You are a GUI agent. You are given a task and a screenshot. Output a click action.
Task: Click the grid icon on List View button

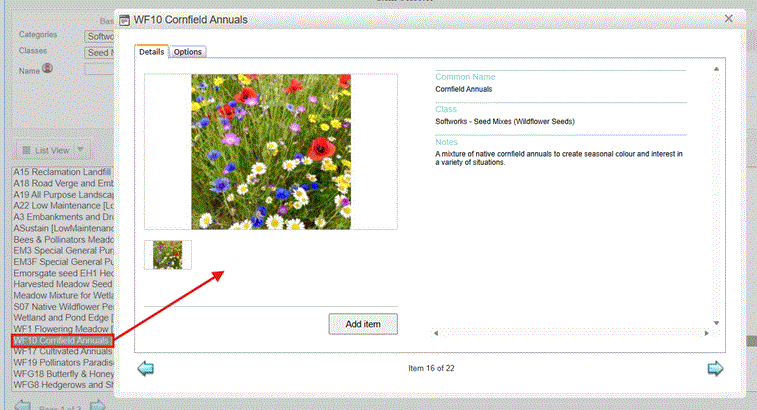point(27,150)
